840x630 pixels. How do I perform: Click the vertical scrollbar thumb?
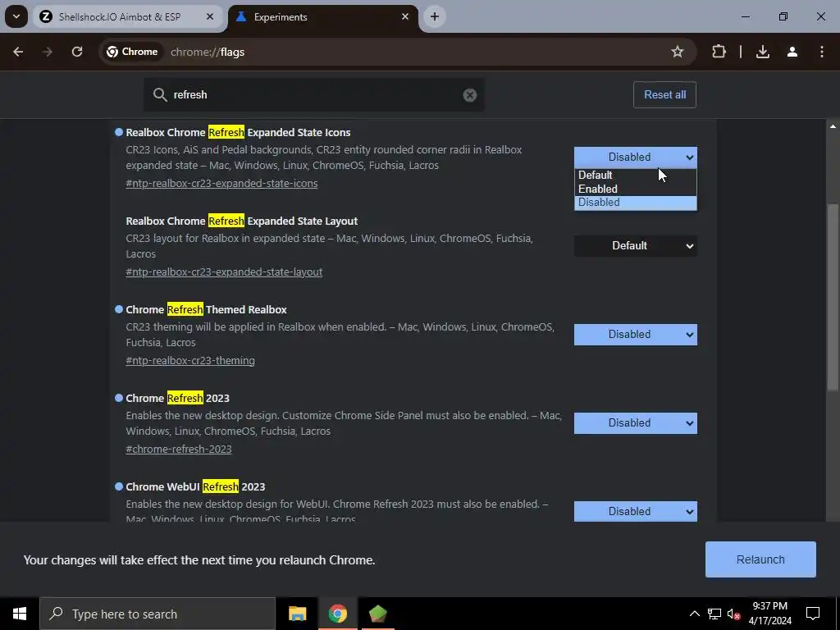(833, 297)
